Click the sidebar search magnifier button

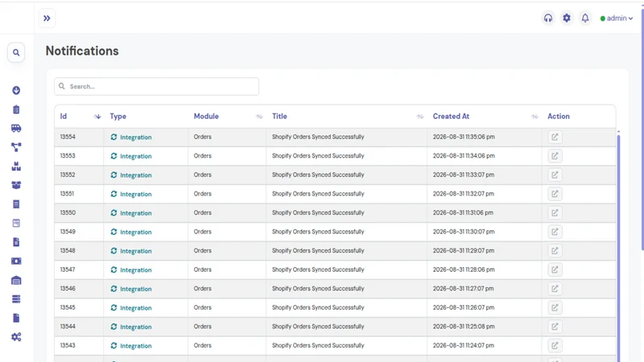(x=16, y=52)
